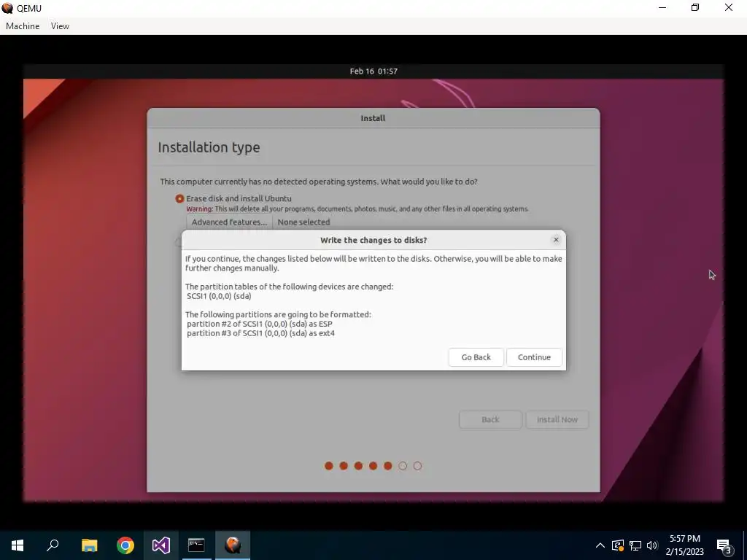Click the 'None selected' label
Viewport: 747px width, 560px height.
pyautogui.click(x=303, y=222)
